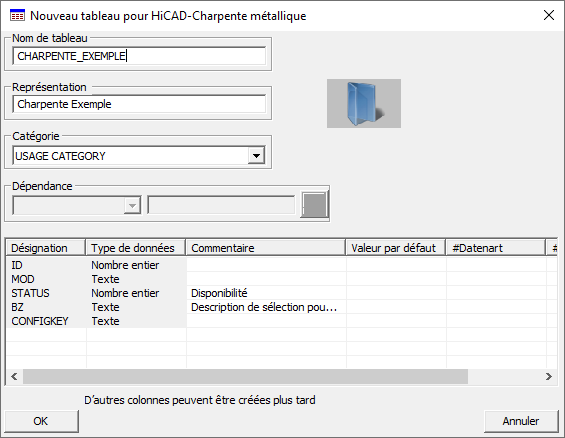Click the Type de données column header

[135, 248]
